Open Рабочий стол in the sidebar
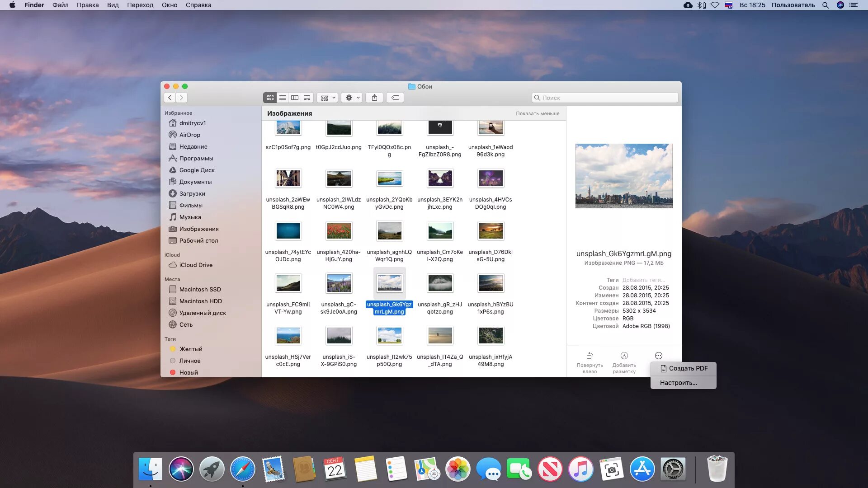868x488 pixels. pos(198,240)
